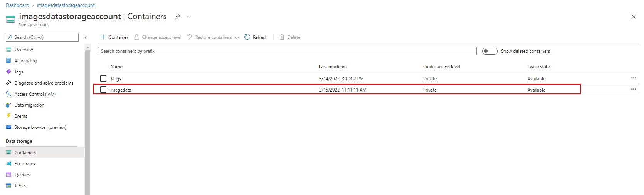Open Data migration menu item
Image resolution: width=644 pixels, height=195 pixels.
pos(29,105)
